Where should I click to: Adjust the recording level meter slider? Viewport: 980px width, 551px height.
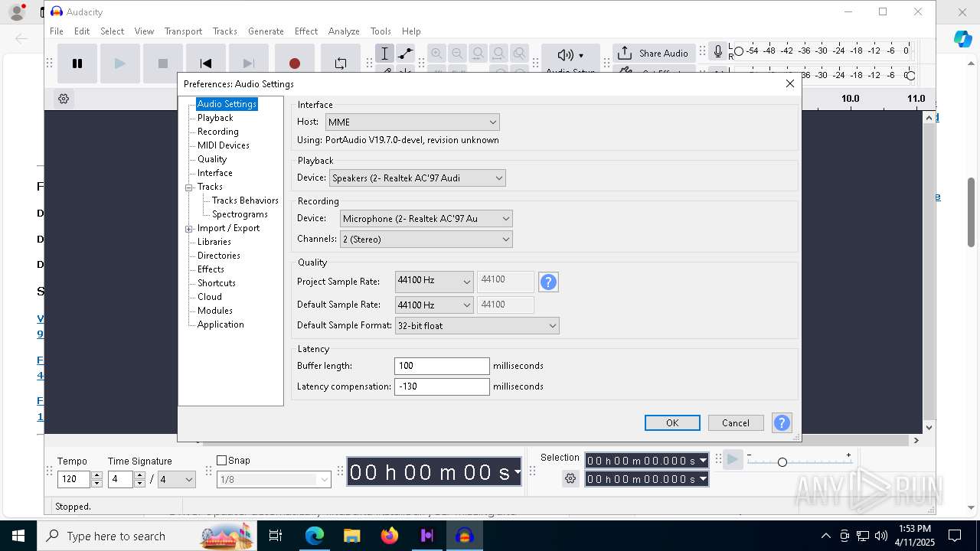(x=739, y=51)
